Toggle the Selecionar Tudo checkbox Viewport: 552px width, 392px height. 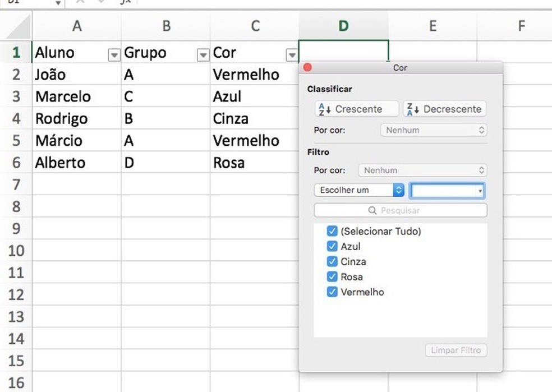tap(332, 231)
